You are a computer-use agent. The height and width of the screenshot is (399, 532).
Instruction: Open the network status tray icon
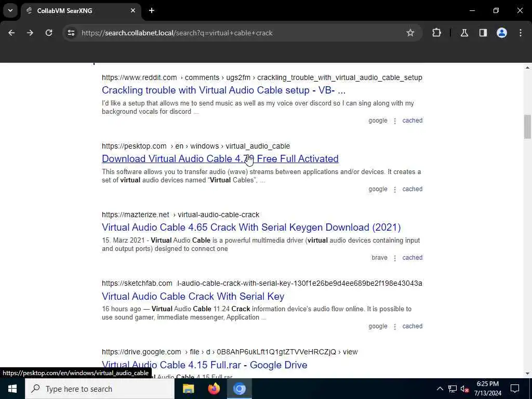pyautogui.click(x=453, y=389)
